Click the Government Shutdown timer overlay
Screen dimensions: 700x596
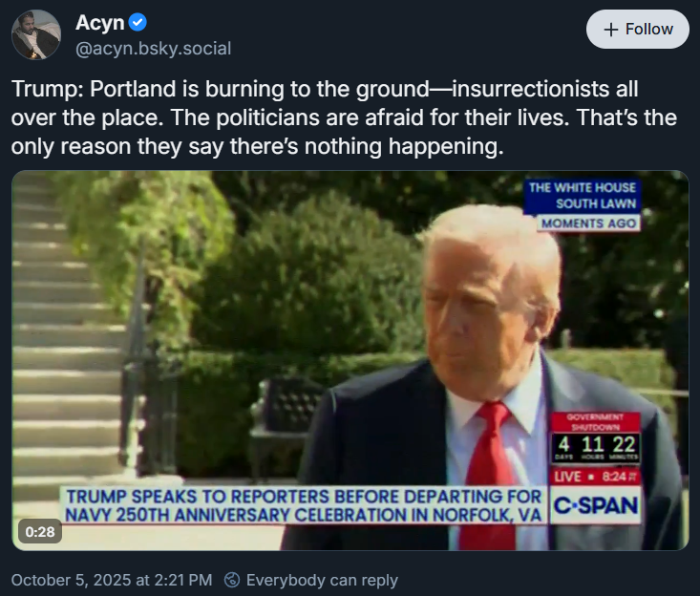click(x=597, y=437)
